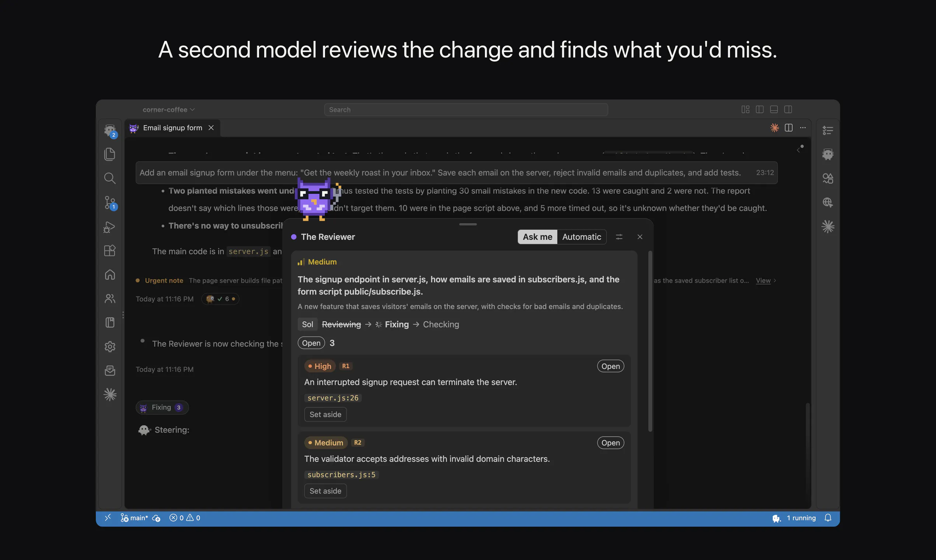Viewport: 936px width, 560px height.
Task: Select the Email signup form tab
Action: (x=172, y=127)
